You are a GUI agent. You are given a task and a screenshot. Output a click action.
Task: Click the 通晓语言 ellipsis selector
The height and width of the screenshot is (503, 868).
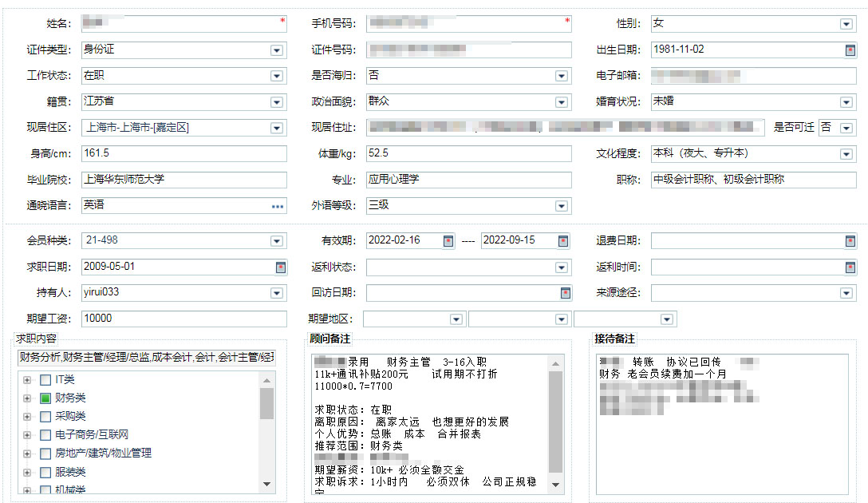pyautogui.click(x=278, y=207)
